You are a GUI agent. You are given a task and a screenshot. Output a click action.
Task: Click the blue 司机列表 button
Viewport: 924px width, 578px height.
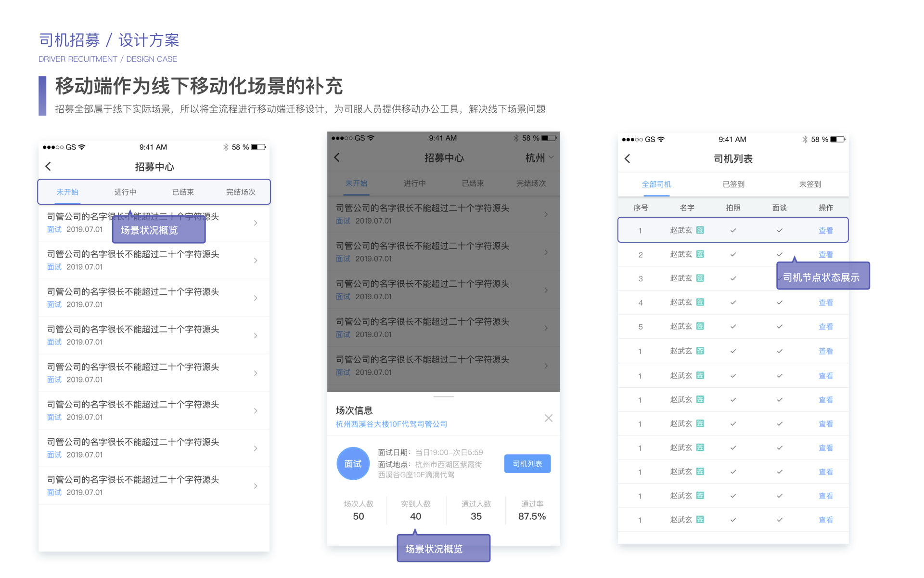click(x=527, y=464)
